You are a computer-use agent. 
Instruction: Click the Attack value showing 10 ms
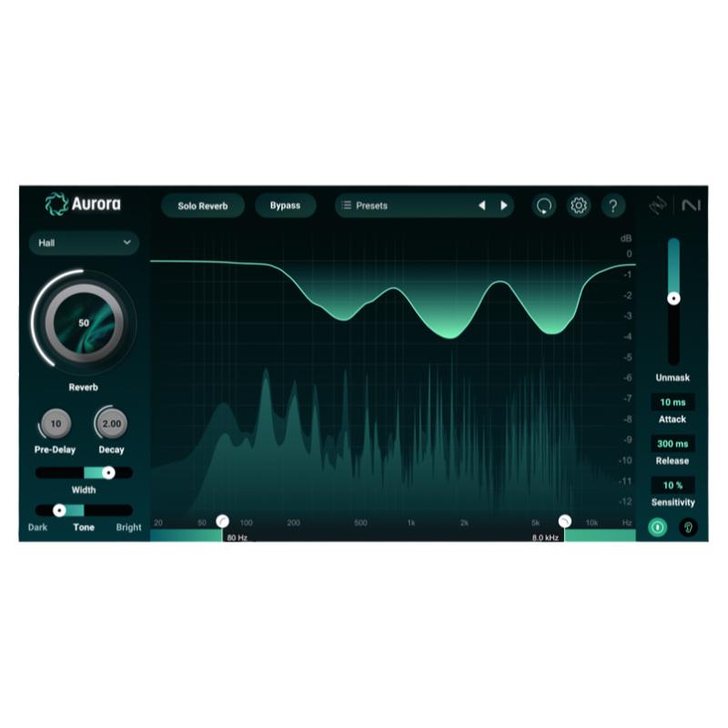(x=672, y=401)
